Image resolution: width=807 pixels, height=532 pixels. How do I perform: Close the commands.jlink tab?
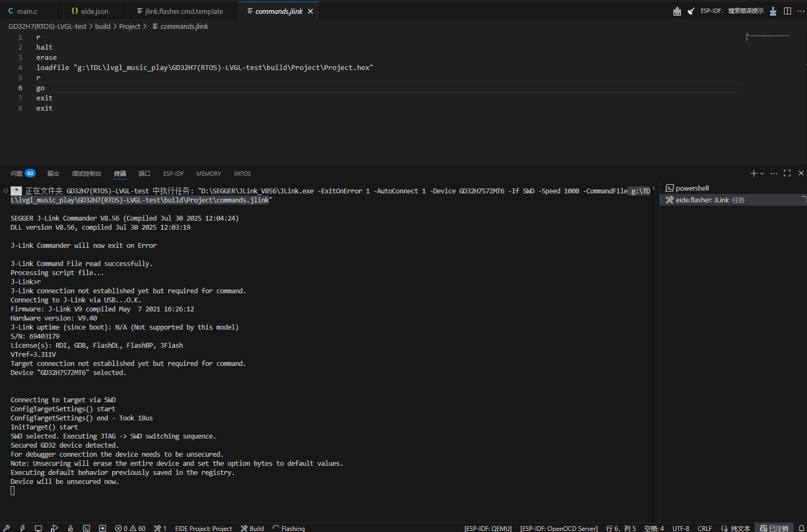[310, 11]
